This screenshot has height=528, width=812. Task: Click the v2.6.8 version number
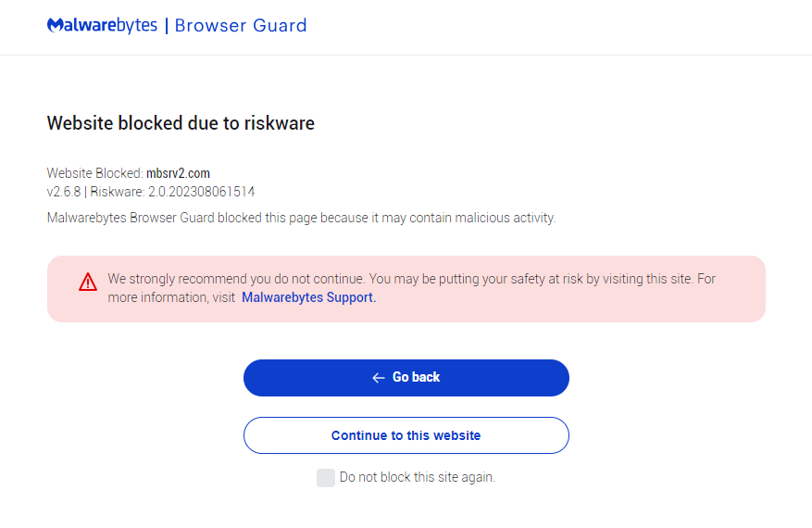[x=64, y=192]
